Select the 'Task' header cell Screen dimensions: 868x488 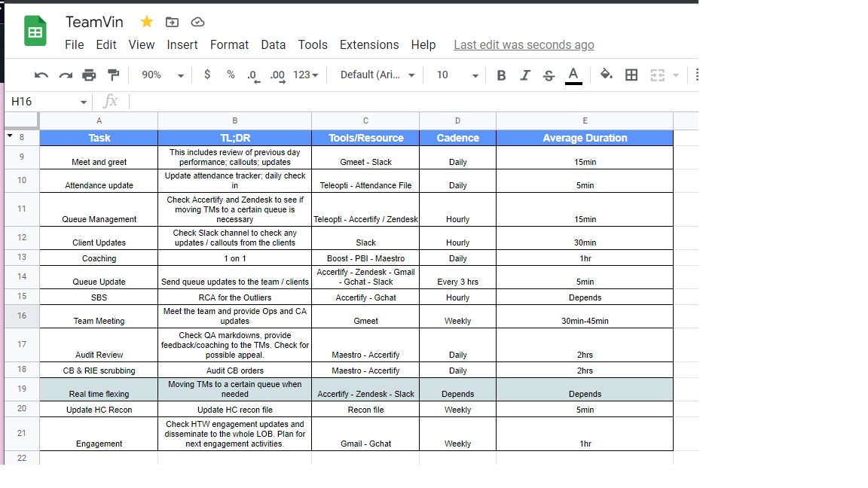(x=99, y=138)
